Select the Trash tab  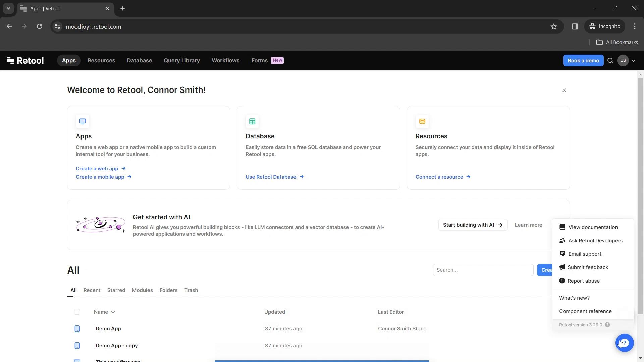pyautogui.click(x=191, y=290)
